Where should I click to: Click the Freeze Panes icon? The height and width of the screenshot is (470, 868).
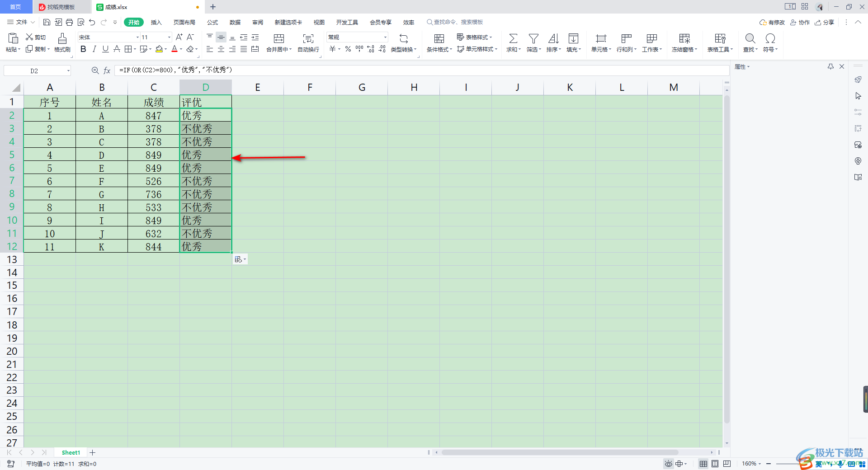click(x=684, y=38)
